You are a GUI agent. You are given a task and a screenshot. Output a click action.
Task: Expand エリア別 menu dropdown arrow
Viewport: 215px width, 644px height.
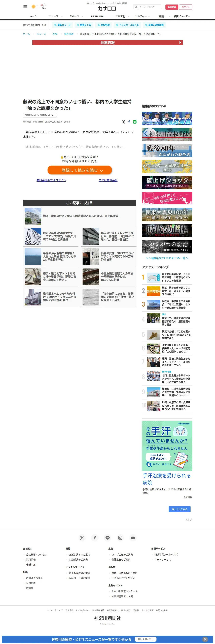(128, 17)
